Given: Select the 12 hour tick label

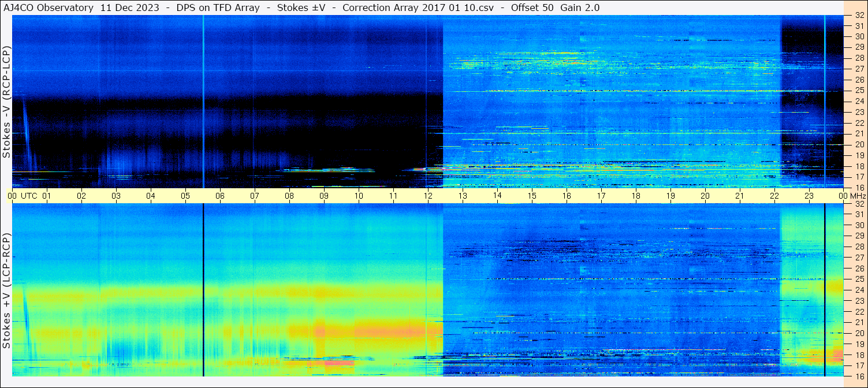Looking at the screenshot, I should 428,196.
